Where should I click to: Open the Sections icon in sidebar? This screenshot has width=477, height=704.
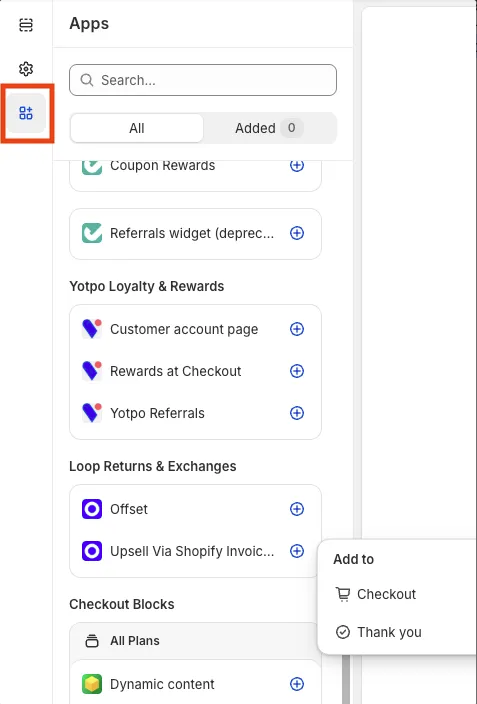[x=26, y=25]
